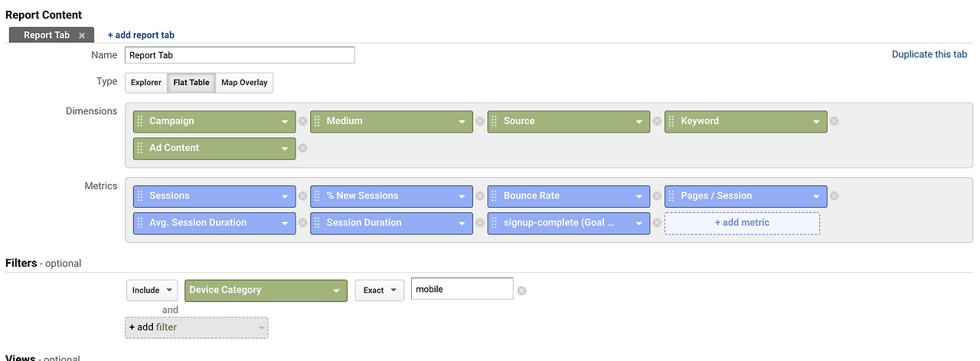The width and height of the screenshot is (980, 361).
Task: Switch type to Map Overlay
Action: tap(244, 83)
